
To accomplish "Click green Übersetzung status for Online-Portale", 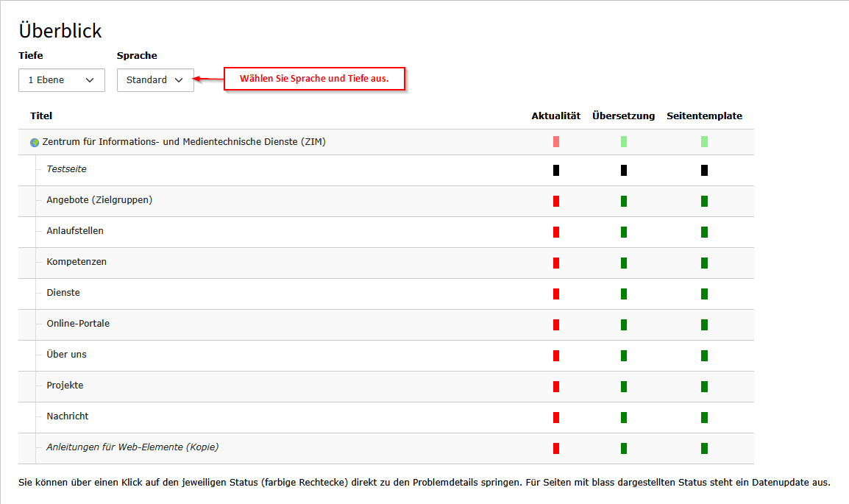I will tap(624, 324).
